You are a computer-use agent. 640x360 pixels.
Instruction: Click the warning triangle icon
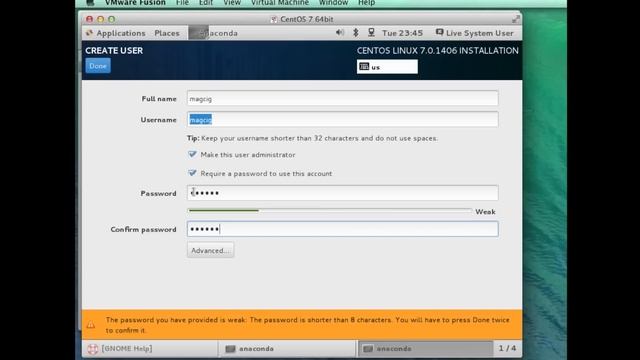(x=91, y=325)
